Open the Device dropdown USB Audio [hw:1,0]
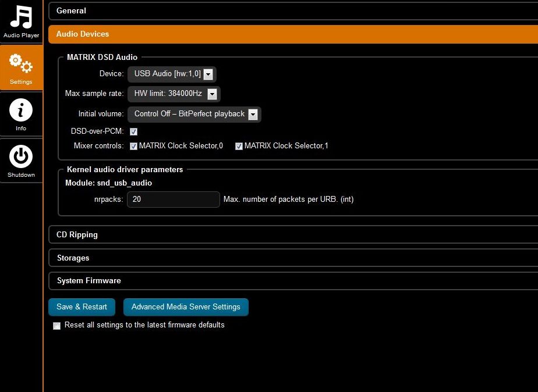The height and width of the screenshot is (392, 538). pos(172,74)
